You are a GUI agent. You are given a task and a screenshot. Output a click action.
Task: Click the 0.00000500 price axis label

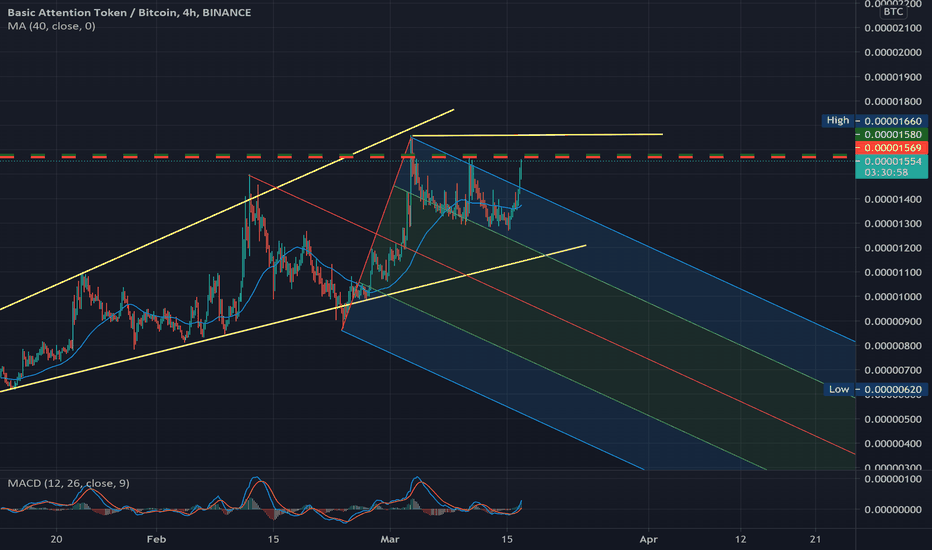[893, 419]
